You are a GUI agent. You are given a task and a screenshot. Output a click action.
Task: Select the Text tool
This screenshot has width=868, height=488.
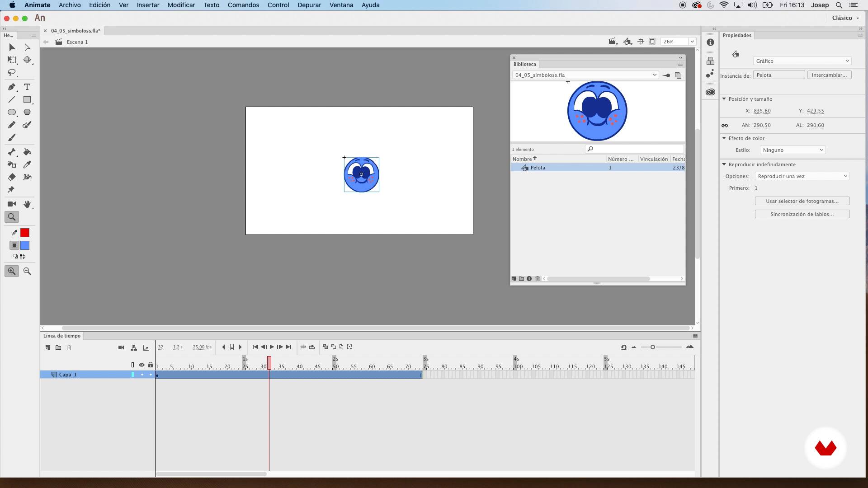pos(27,87)
